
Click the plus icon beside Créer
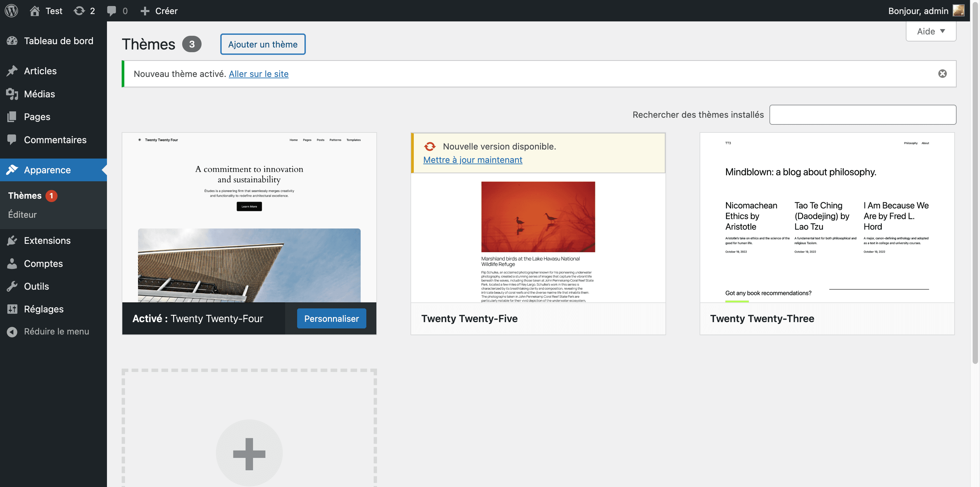pyautogui.click(x=145, y=11)
